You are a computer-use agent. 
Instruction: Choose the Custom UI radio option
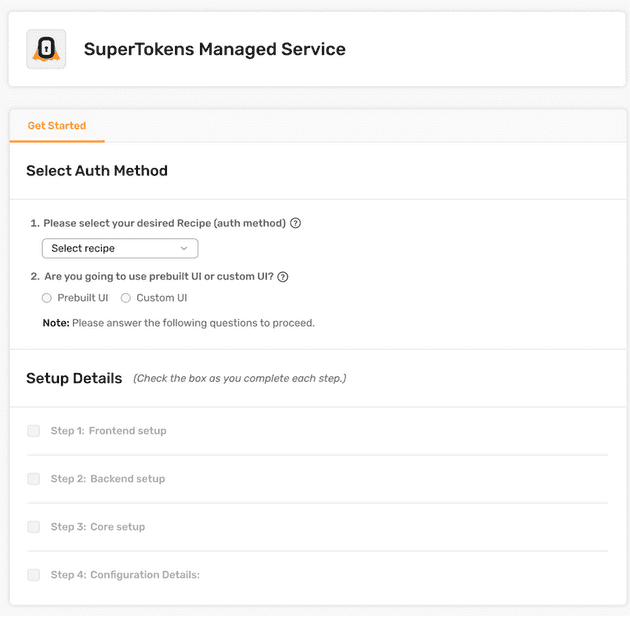(126, 298)
